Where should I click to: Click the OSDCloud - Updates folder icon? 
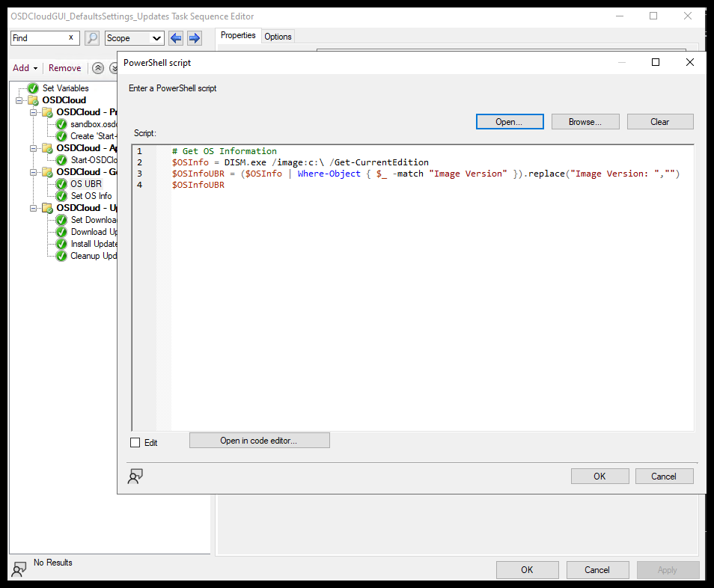(46, 207)
